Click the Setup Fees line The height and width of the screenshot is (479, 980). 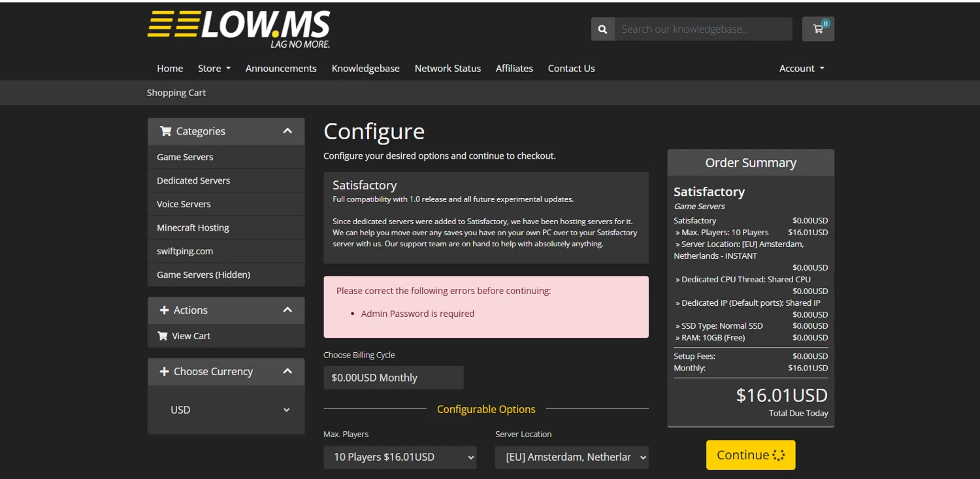[751, 356]
